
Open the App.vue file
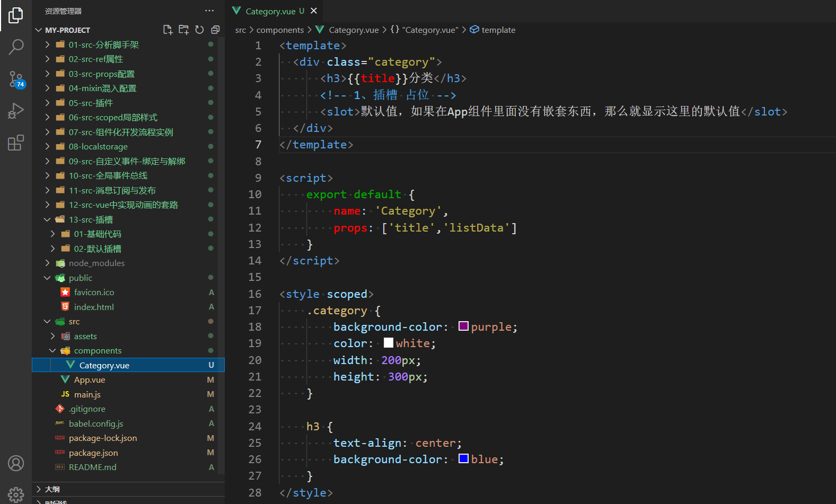click(128, 379)
